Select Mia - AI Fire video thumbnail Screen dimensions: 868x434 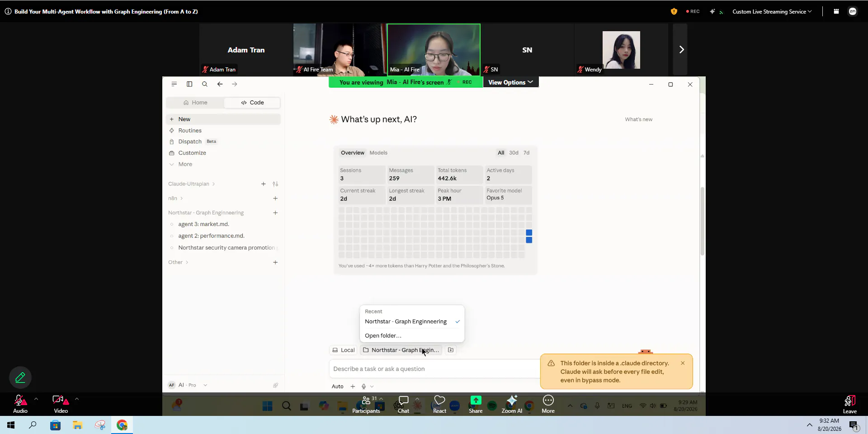[434, 50]
